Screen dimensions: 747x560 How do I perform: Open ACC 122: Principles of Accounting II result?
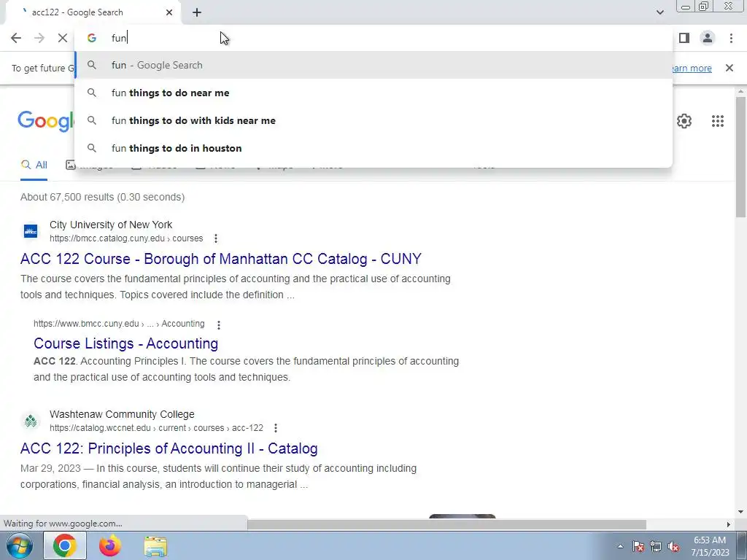click(x=169, y=448)
